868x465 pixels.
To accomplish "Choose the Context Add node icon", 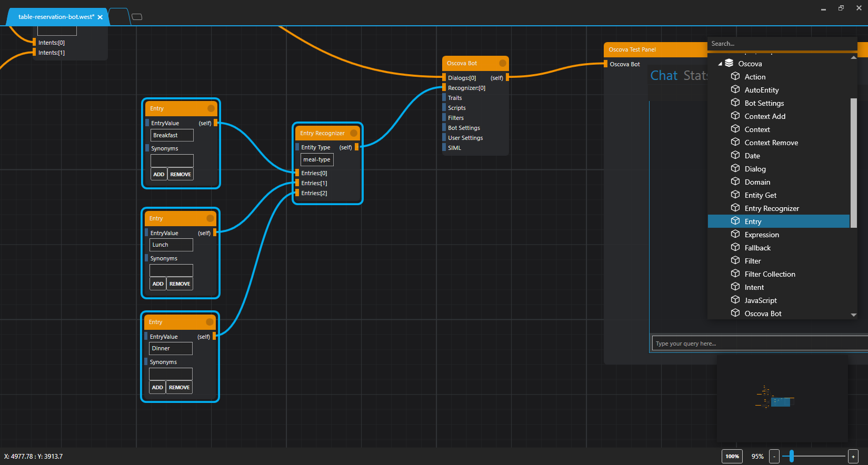I will pos(735,116).
